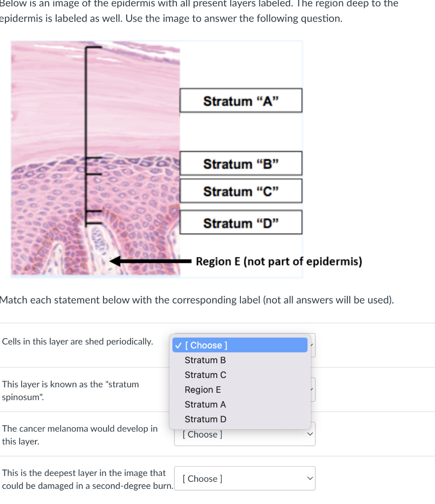
Task: Click the melanoma statement text
Action: [x=80, y=435]
